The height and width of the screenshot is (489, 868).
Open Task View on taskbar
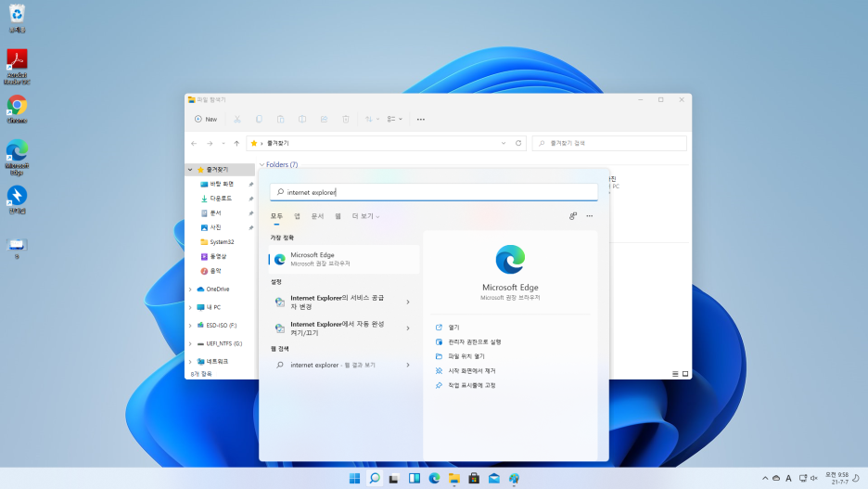click(x=394, y=479)
